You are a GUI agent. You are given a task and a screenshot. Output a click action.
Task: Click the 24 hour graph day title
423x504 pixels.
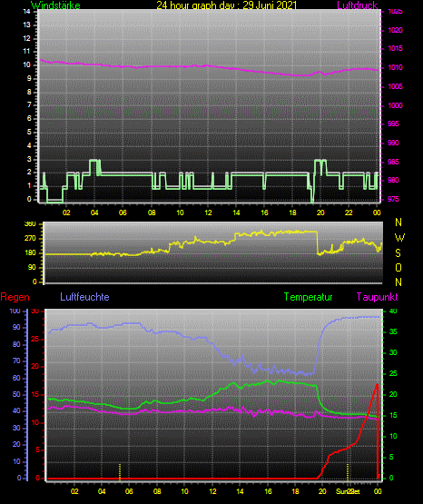coord(226,5)
